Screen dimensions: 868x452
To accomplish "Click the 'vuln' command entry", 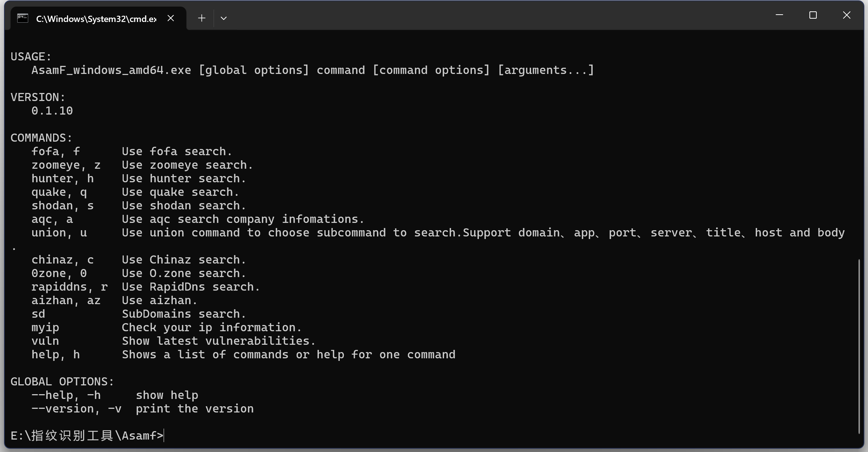I will click(x=45, y=341).
